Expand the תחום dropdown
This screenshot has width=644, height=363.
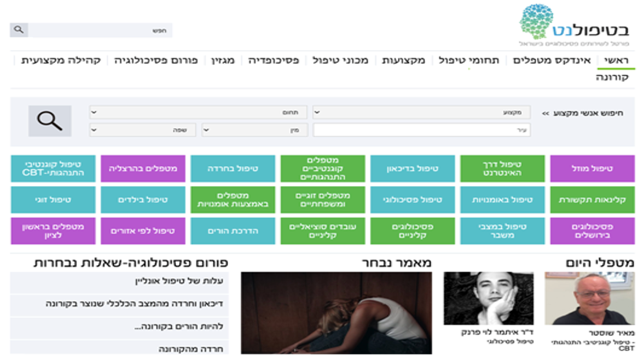[189, 112]
